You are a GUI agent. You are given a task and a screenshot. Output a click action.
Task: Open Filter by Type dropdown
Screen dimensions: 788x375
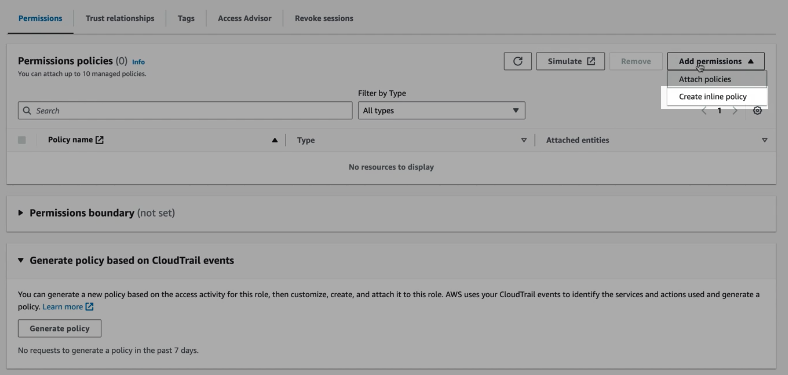coord(442,111)
